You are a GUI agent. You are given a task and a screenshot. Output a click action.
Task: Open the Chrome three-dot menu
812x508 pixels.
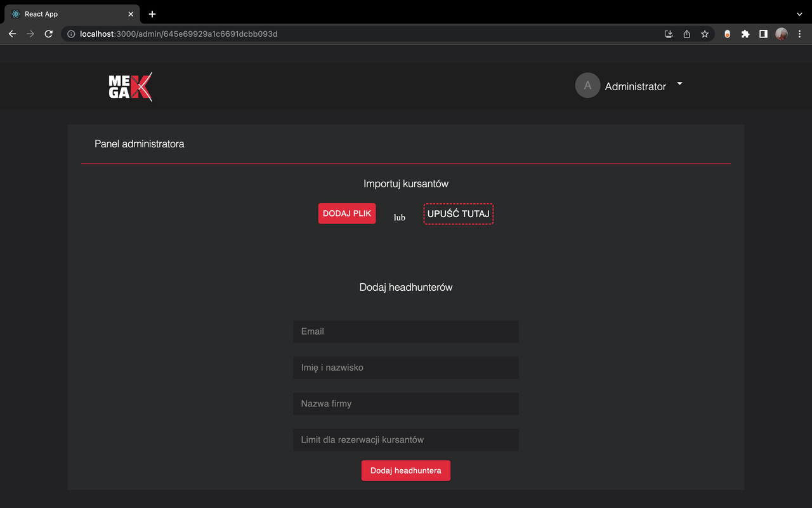point(799,34)
